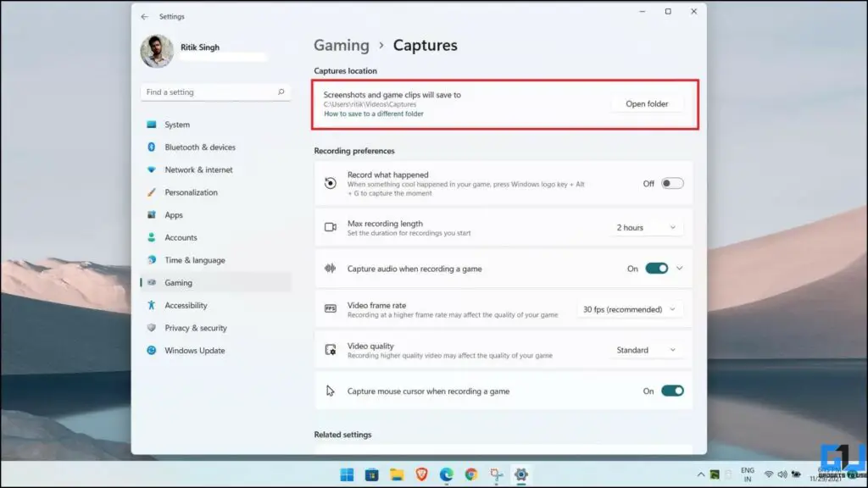Click the Open folder button
868x488 pixels.
point(648,103)
